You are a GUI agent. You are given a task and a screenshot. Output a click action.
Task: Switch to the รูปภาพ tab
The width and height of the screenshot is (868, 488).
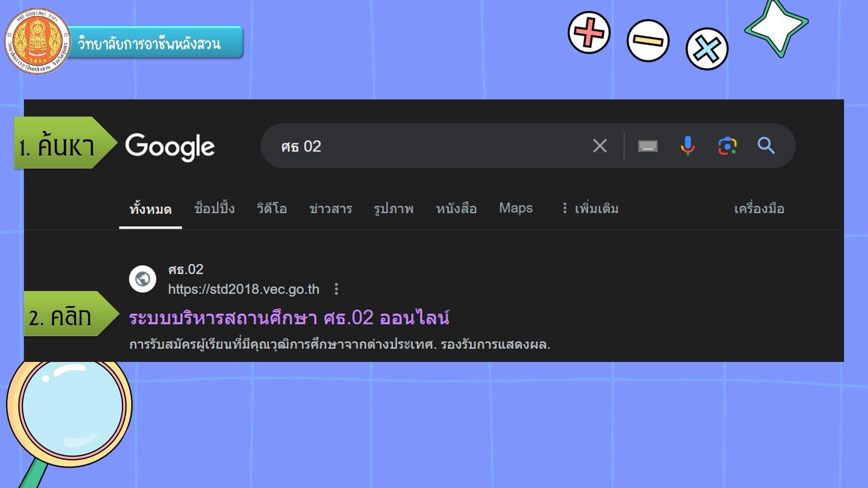tap(394, 208)
